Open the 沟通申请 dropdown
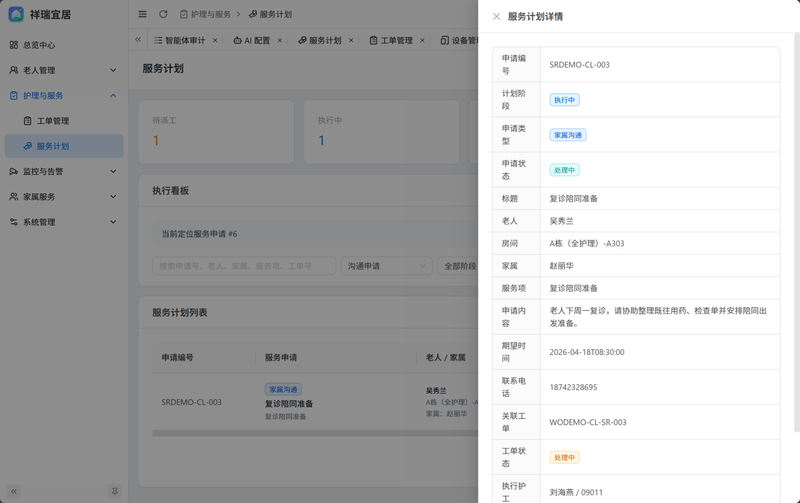 [x=387, y=266]
